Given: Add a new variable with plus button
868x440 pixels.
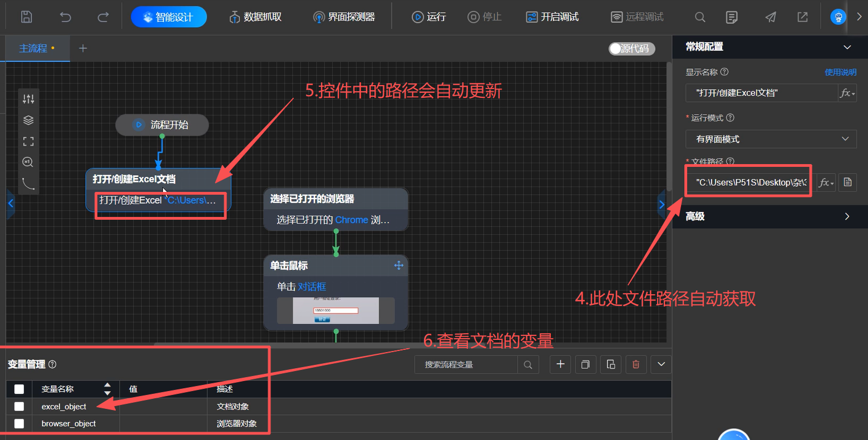Looking at the screenshot, I should (560, 364).
